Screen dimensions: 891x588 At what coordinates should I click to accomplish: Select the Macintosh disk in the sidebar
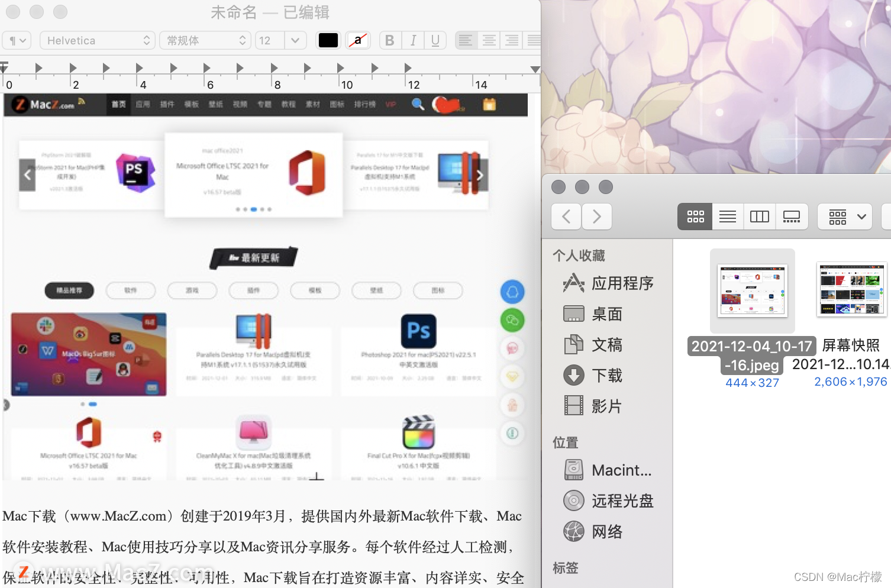(x=608, y=470)
